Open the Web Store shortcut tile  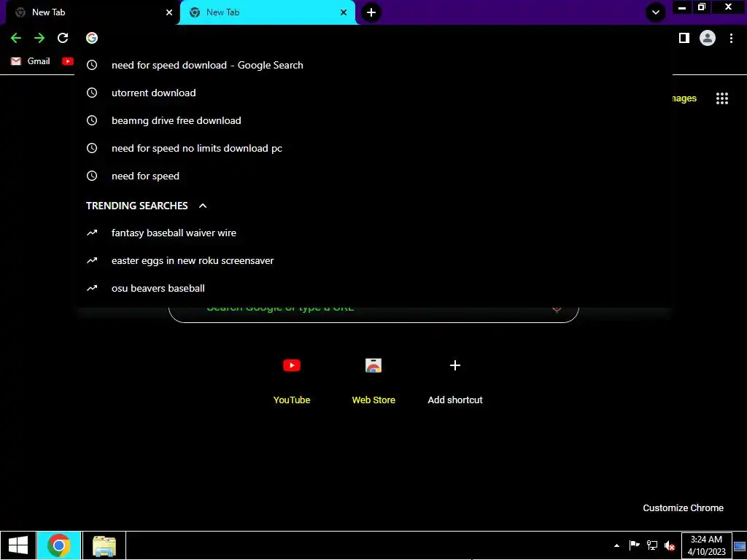coord(373,379)
